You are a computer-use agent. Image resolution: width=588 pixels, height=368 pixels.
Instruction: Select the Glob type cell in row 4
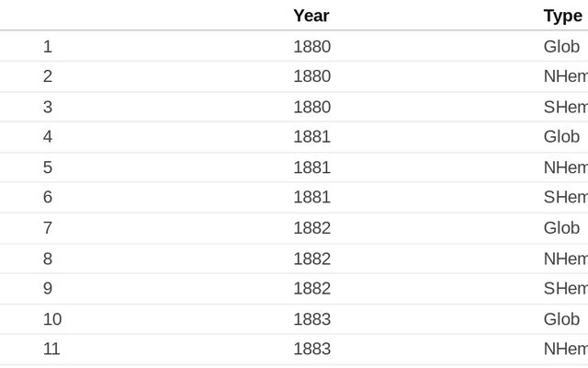point(561,137)
